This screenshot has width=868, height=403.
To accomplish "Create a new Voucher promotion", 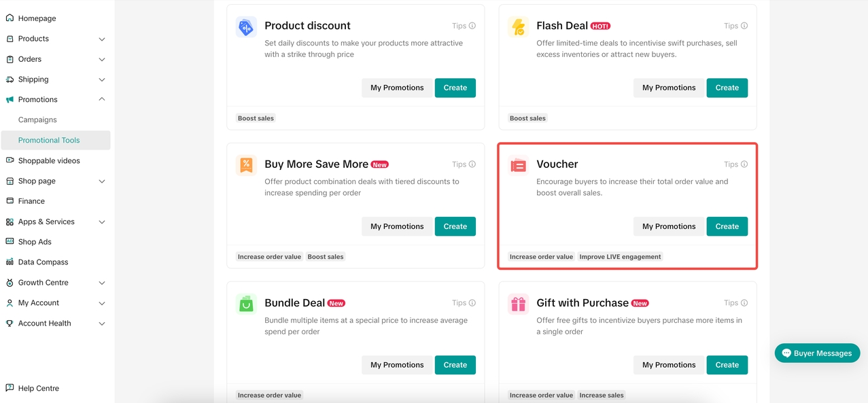I will click(x=727, y=226).
